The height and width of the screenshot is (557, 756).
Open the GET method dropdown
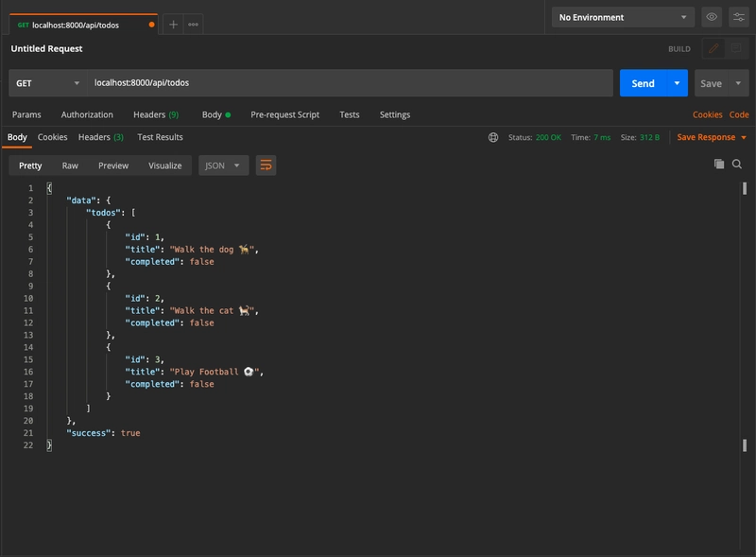click(48, 83)
